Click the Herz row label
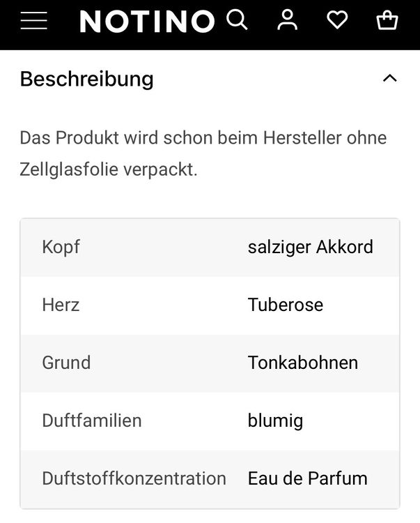 pyautogui.click(x=61, y=305)
